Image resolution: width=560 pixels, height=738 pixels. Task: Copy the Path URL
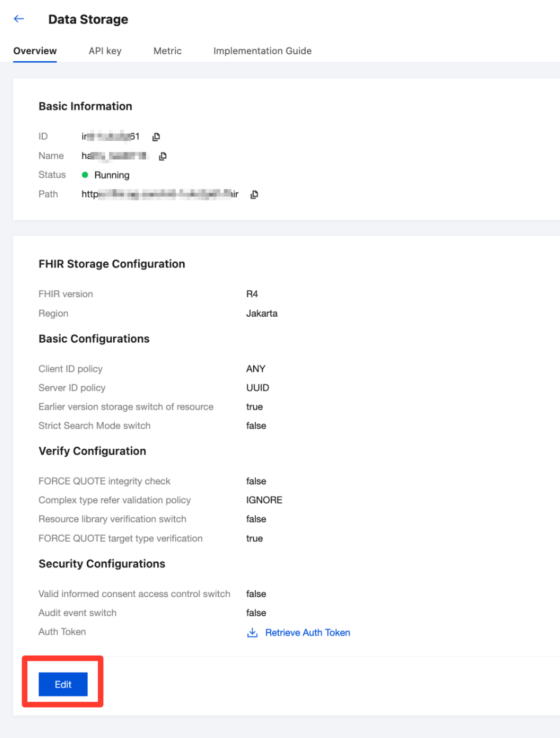[254, 195]
